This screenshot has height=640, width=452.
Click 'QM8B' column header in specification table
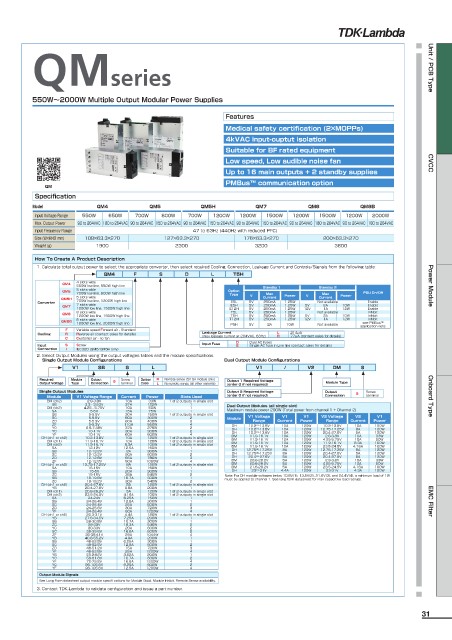[x=367, y=207]
